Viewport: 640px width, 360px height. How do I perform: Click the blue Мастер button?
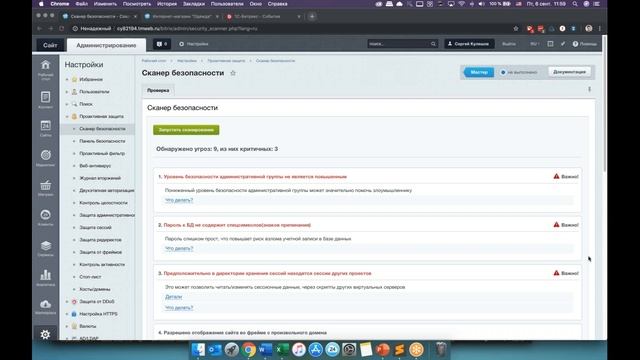(479, 72)
